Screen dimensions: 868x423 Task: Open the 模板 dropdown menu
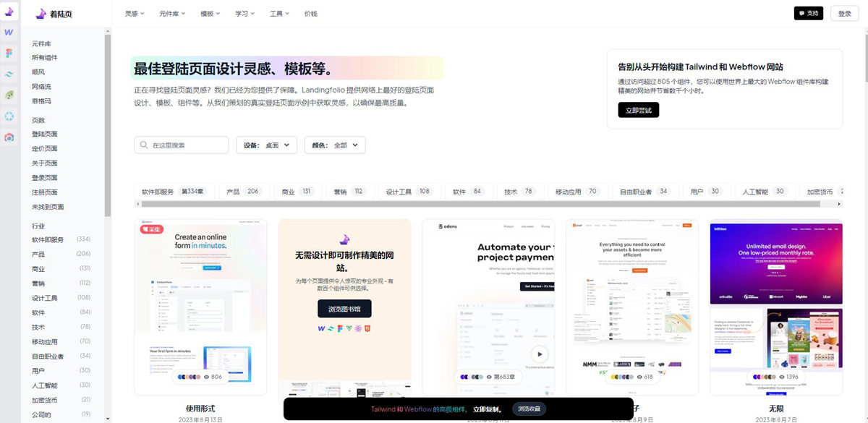[x=210, y=14]
